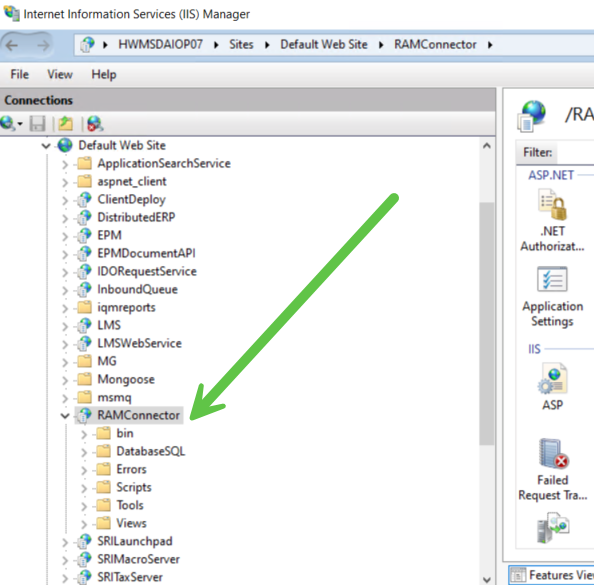Open dropdown arrow after RAMConnector in breadcrumb
This screenshot has height=585, width=594.
click(x=490, y=45)
